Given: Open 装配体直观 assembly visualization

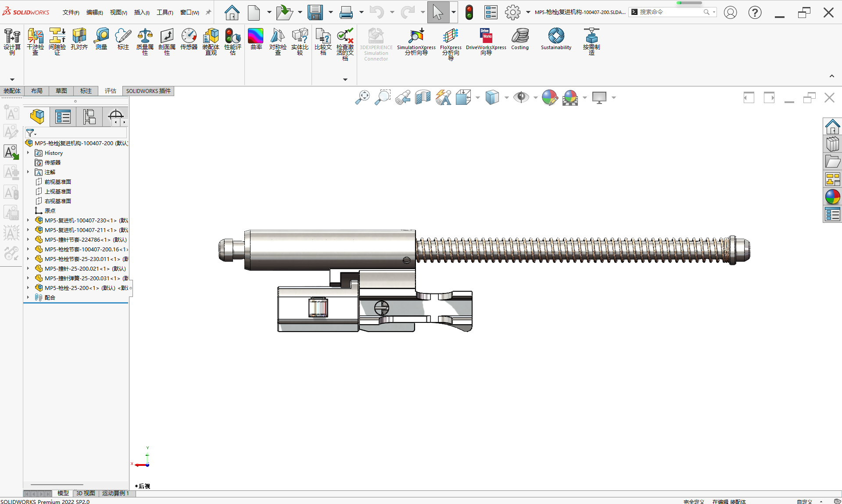Looking at the screenshot, I should click(211, 42).
